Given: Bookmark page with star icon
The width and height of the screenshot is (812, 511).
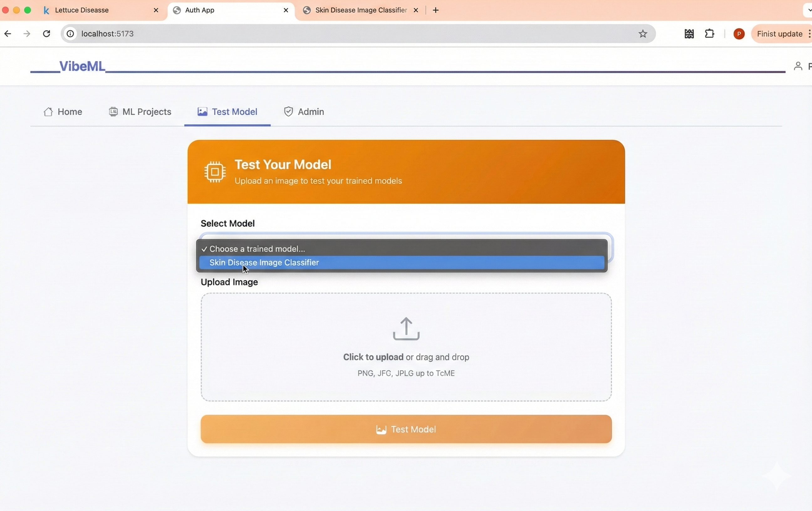Looking at the screenshot, I should 643,34.
